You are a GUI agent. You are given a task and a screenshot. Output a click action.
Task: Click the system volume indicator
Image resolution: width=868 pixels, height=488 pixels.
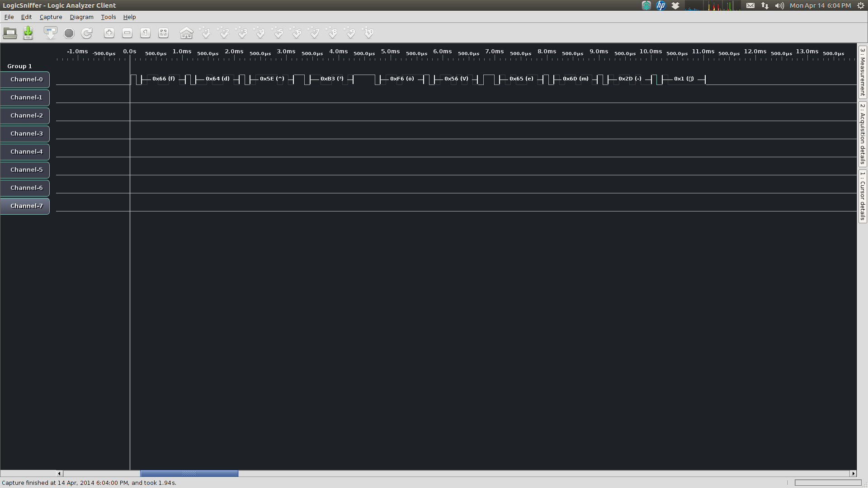click(779, 5)
